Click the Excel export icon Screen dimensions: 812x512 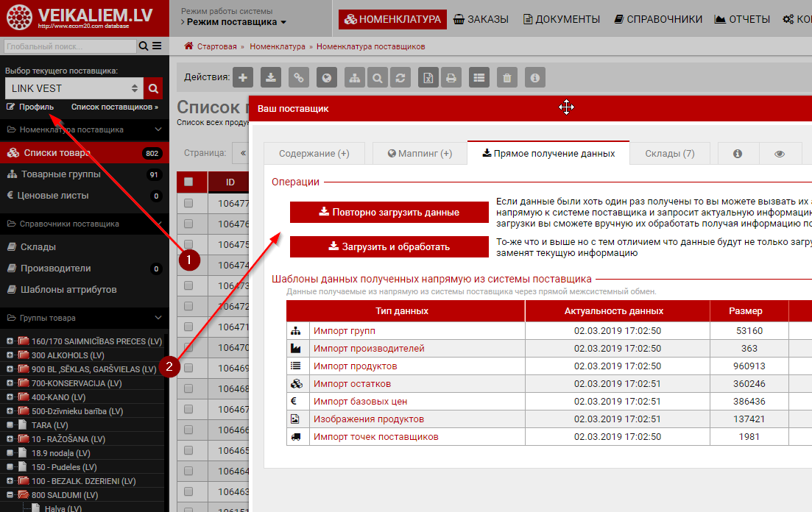428,77
